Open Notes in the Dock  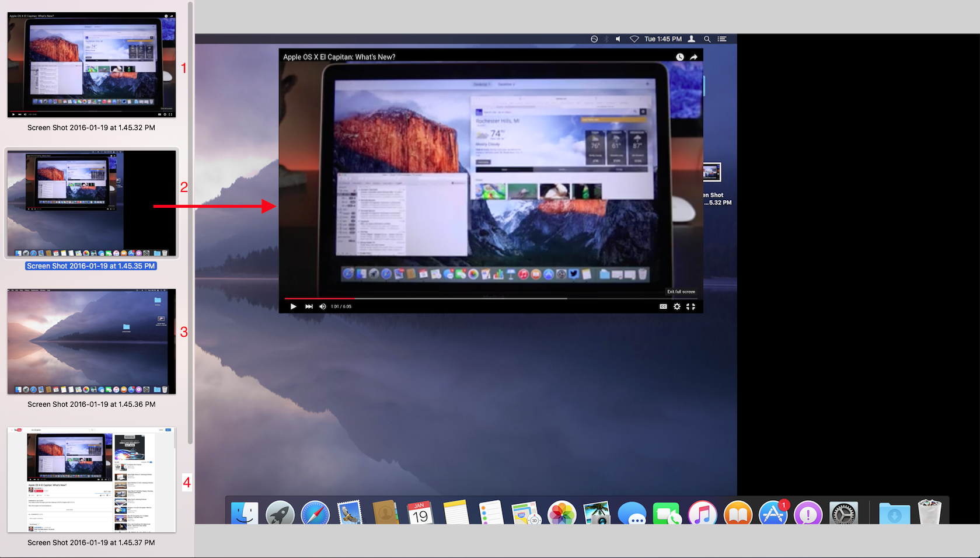(456, 512)
